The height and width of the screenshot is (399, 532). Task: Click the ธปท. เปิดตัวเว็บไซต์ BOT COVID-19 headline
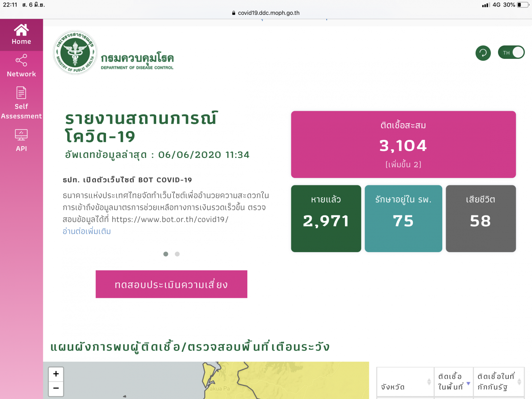(x=127, y=180)
